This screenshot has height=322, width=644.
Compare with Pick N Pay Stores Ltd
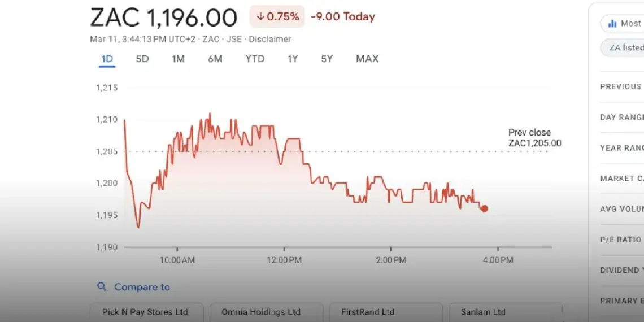tap(145, 312)
